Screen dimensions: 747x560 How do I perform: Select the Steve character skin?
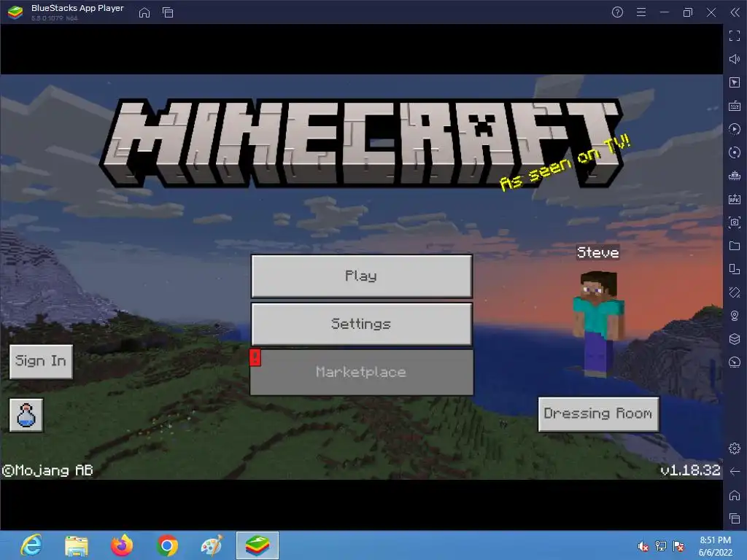[x=598, y=324]
